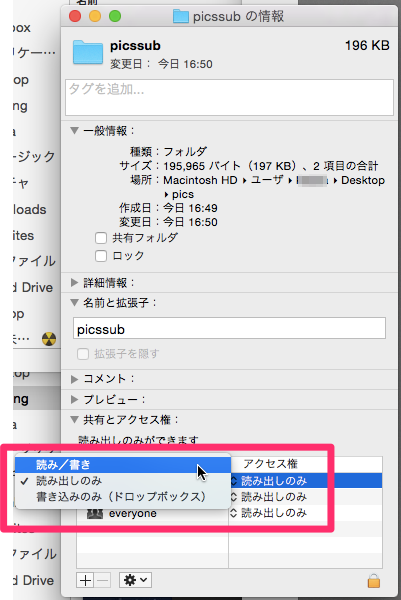Click the picssub name text field
Screen dimensions: 401x600
pos(229,328)
